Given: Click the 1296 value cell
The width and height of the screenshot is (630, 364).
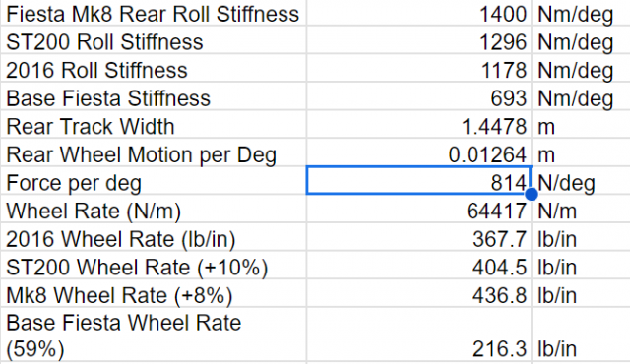Looking at the screenshot, I should coord(419,41).
